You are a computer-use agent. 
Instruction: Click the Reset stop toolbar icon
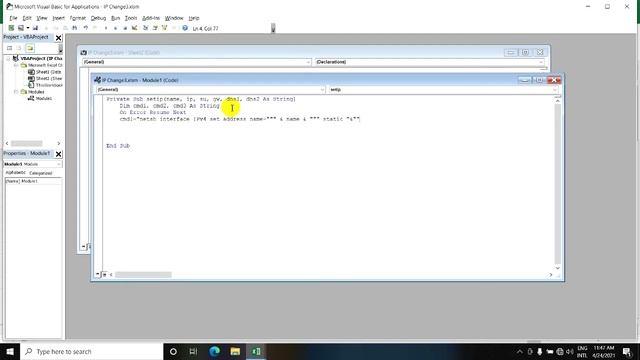point(125,28)
